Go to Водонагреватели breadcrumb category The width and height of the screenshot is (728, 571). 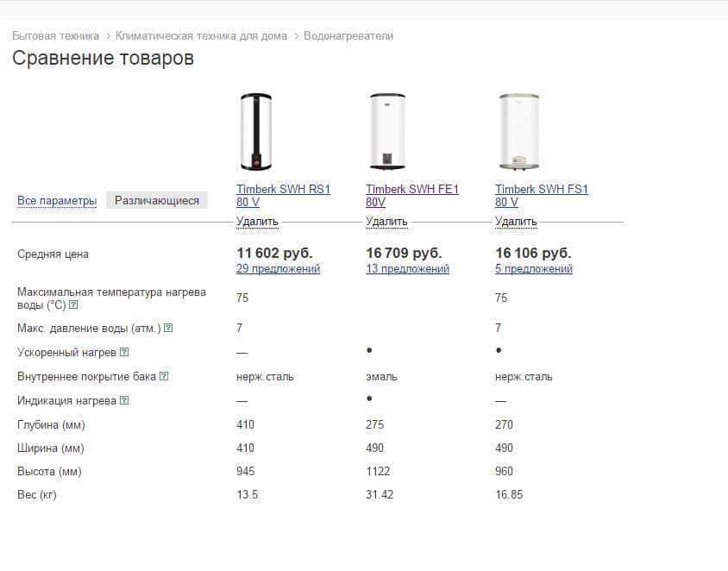coord(348,35)
